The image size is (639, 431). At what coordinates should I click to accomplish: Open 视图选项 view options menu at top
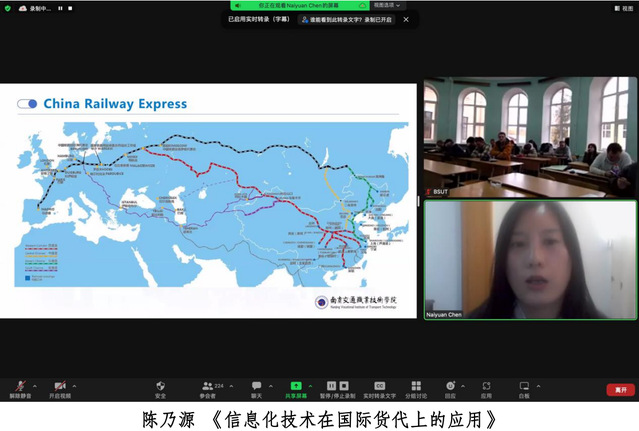pos(387,5)
